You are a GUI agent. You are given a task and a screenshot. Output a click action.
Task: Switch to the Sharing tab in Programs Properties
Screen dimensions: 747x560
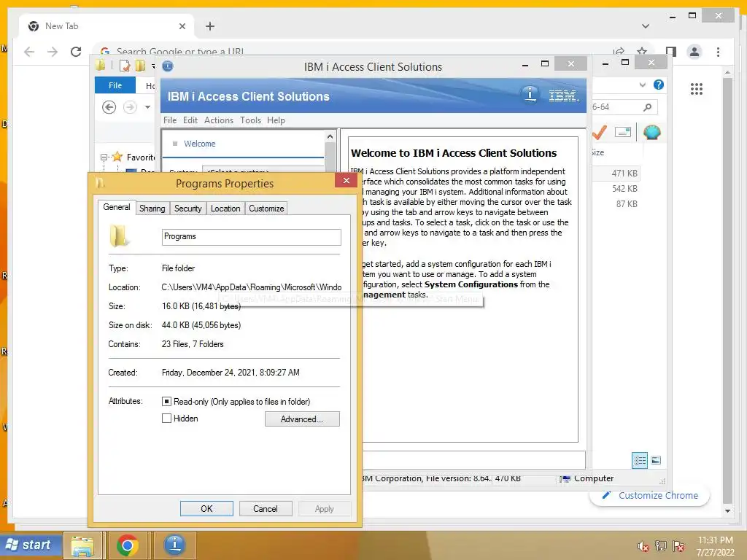(x=152, y=209)
